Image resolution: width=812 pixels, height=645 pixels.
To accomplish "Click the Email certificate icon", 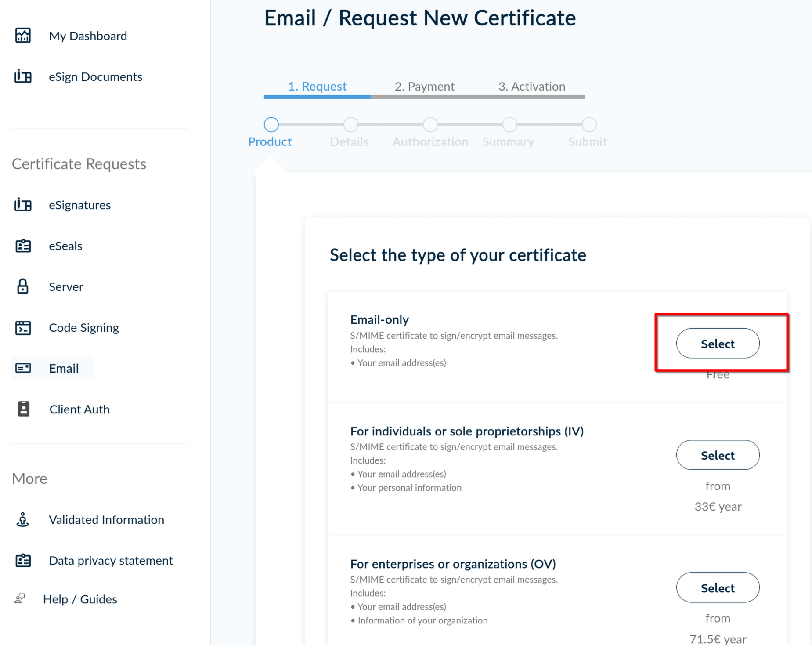I will (23, 368).
